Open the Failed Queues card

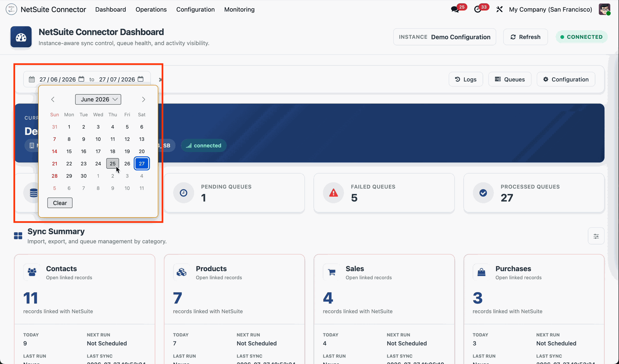(384, 193)
